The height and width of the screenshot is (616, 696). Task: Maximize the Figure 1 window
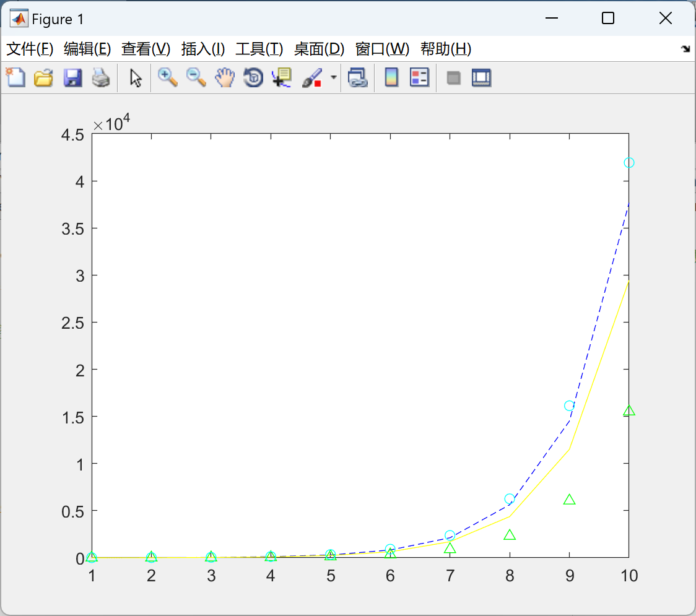pyautogui.click(x=607, y=18)
